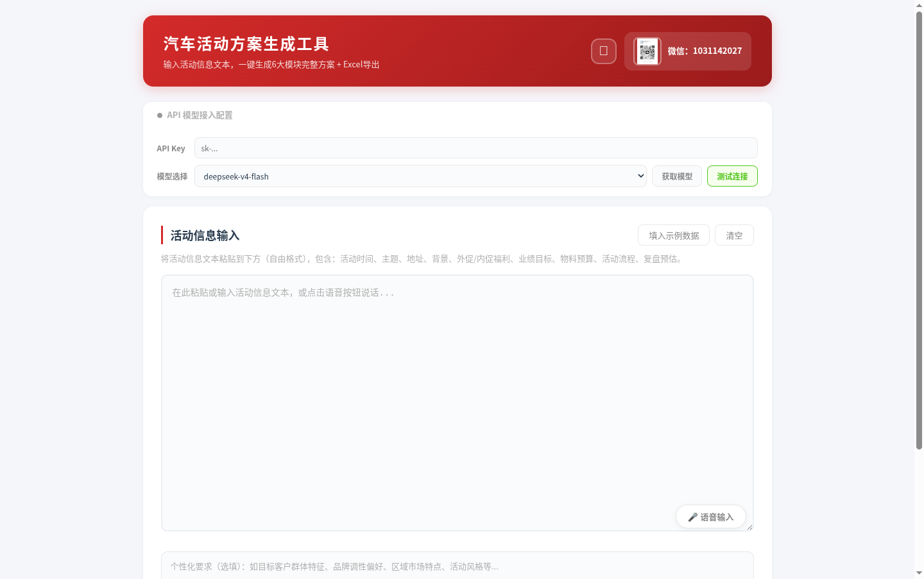The height and width of the screenshot is (579, 924).
Task: Click the 个性化要求 optional input field
Action: [x=457, y=566]
